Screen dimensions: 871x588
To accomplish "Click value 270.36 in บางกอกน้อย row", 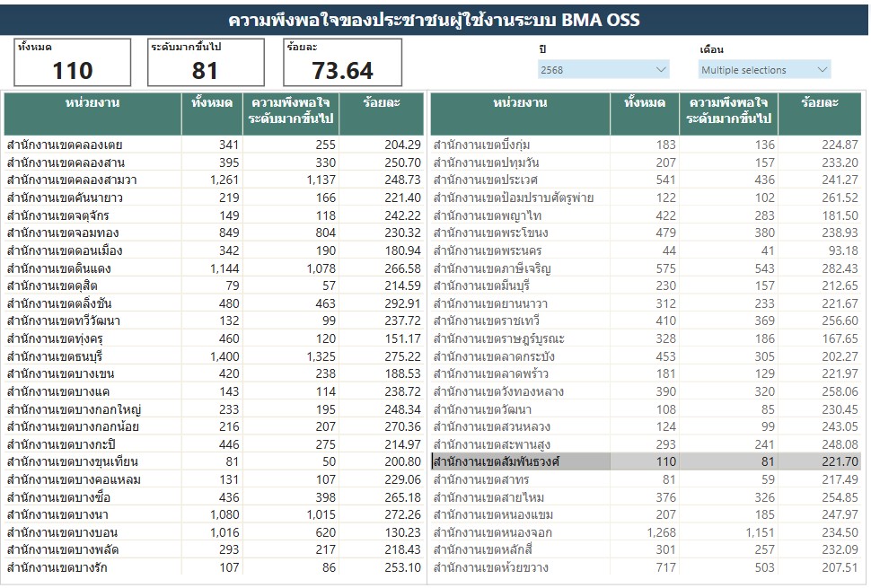I will (403, 426).
